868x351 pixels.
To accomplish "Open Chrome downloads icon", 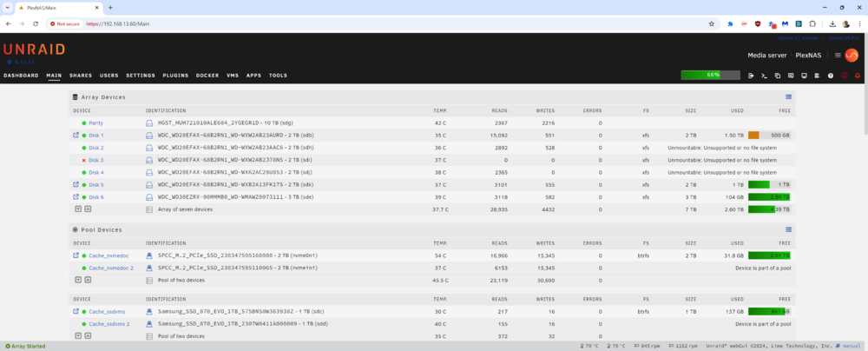I will click(x=832, y=23).
